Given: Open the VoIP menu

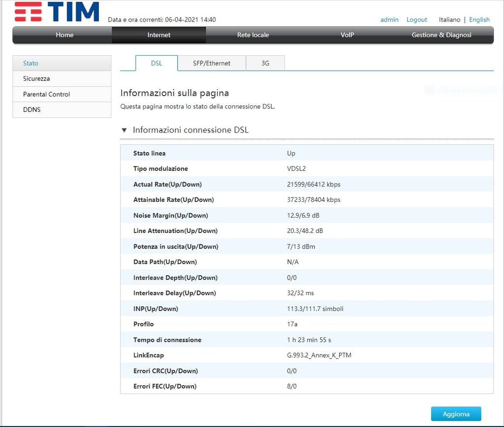Looking at the screenshot, I should click(x=347, y=35).
